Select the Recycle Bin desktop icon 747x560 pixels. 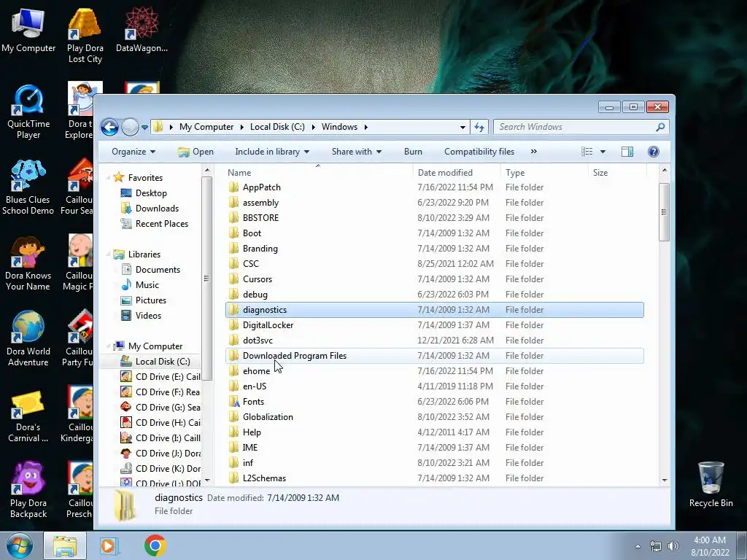click(711, 484)
